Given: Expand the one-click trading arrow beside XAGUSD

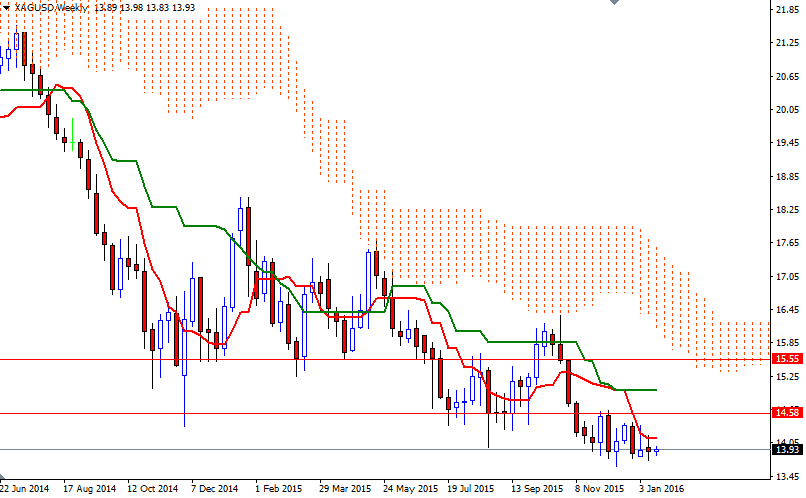Looking at the screenshot, I should tap(6, 8).
